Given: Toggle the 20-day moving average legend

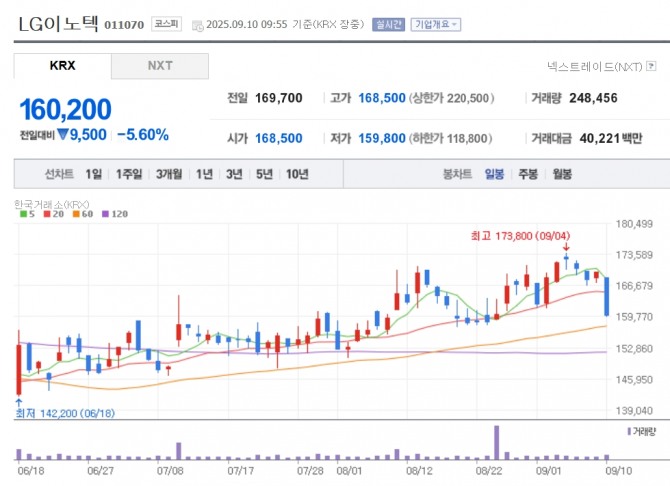Looking at the screenshot, I should point(50,214).
